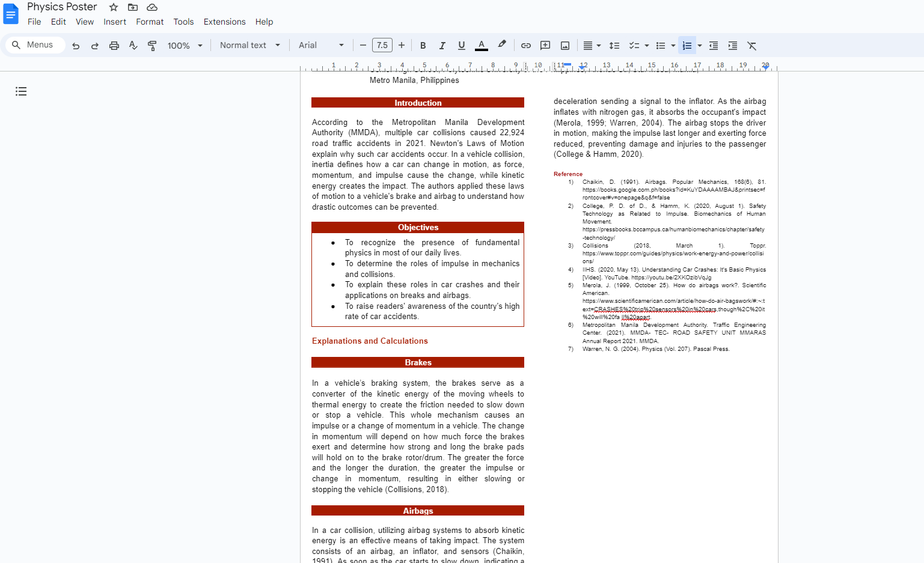924x563 pixels.
Task: Open the Normal text styles dropdown
Action: [x=250, y=46]
